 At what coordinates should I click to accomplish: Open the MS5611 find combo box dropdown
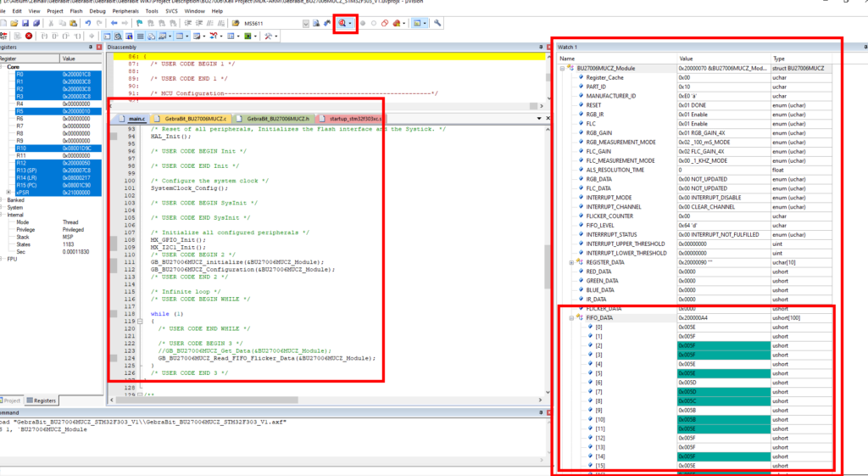click(x=305, y=23)
